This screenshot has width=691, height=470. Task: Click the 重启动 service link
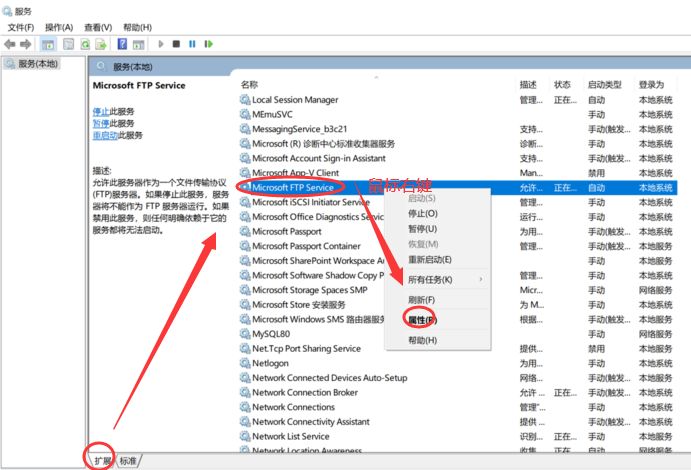click(105, 135)
